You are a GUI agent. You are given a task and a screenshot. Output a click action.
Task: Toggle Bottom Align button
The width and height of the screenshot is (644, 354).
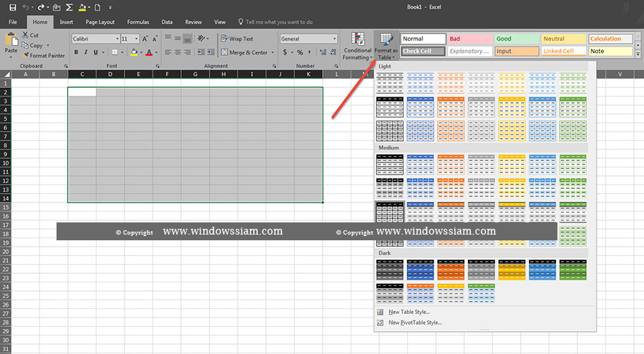pos(187,38)
